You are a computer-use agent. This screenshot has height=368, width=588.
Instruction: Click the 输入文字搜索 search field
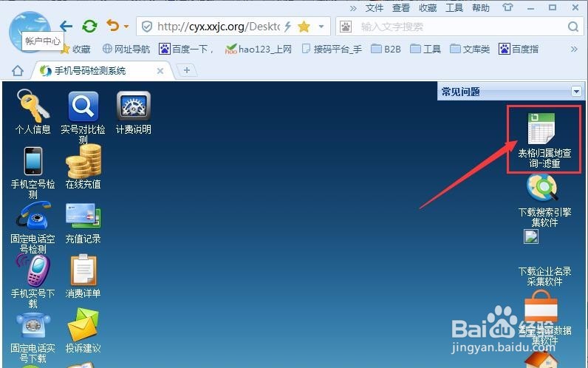point(461,27)
